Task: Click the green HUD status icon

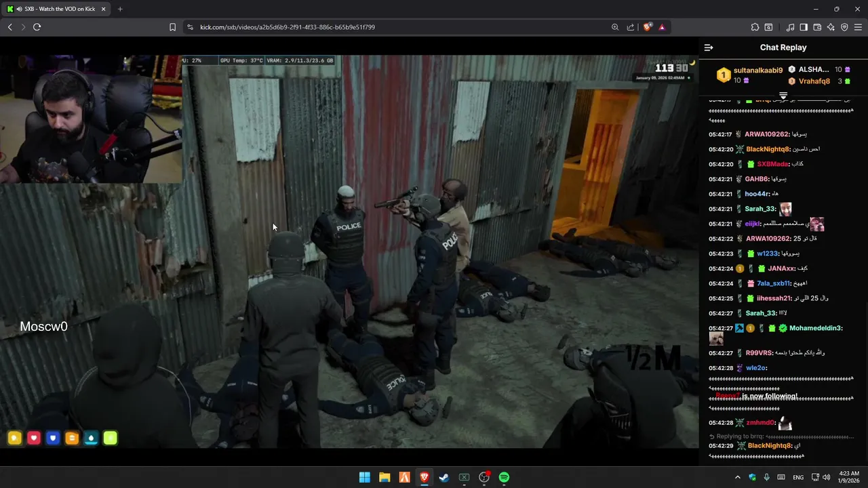Action: tap(110, 439)
